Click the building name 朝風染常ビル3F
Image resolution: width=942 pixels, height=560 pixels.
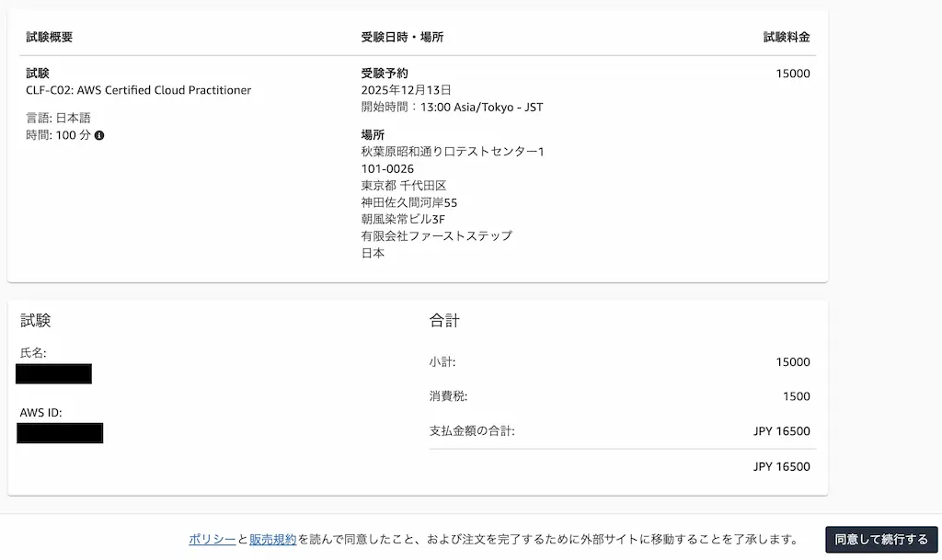[403, 219]
